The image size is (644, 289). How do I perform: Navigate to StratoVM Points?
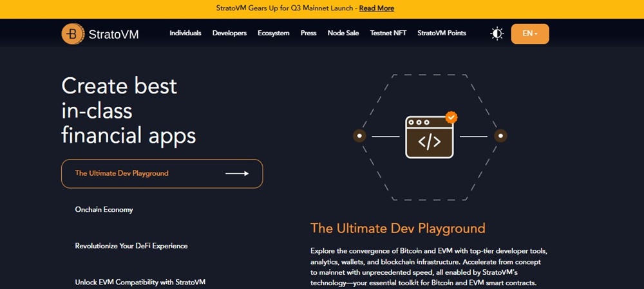(x=441, y=33)
